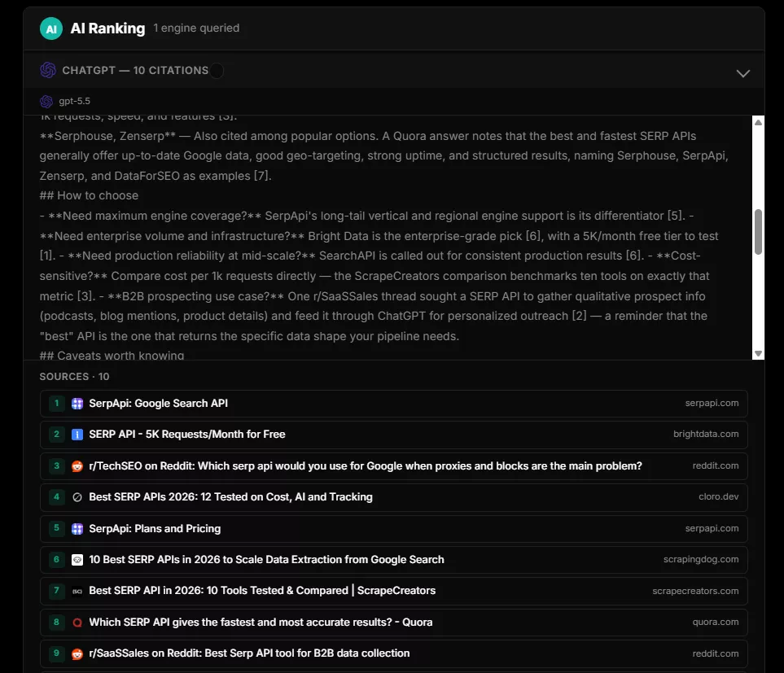Click the '## Caveats worth knowing' heading
Screen dimensions: 784x673
112,356
